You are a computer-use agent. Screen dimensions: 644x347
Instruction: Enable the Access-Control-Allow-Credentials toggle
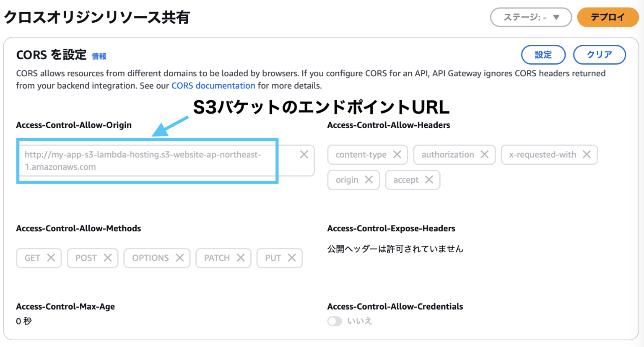[335, 321]
